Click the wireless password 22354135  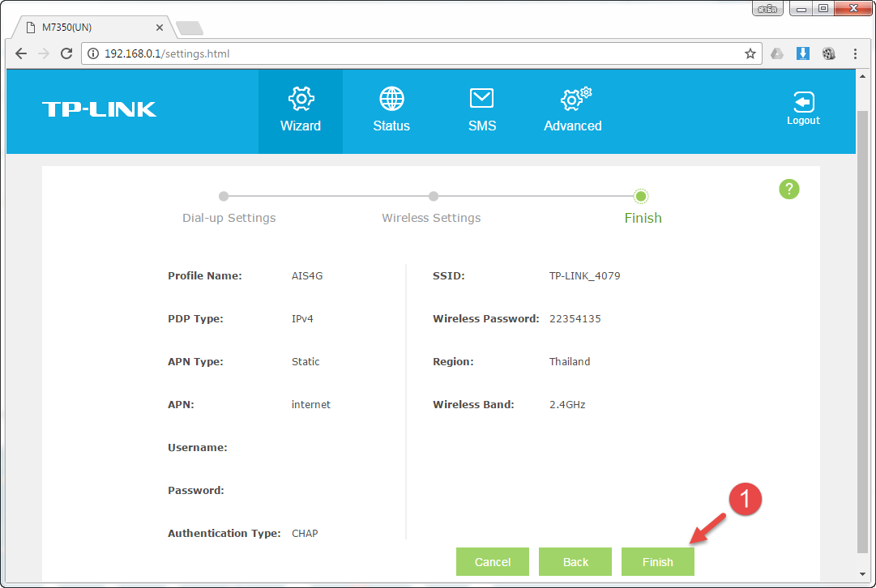[x=575, y=319]
